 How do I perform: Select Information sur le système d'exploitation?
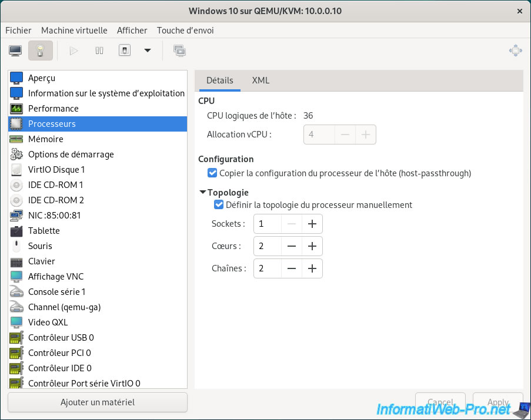click(98, 93)
